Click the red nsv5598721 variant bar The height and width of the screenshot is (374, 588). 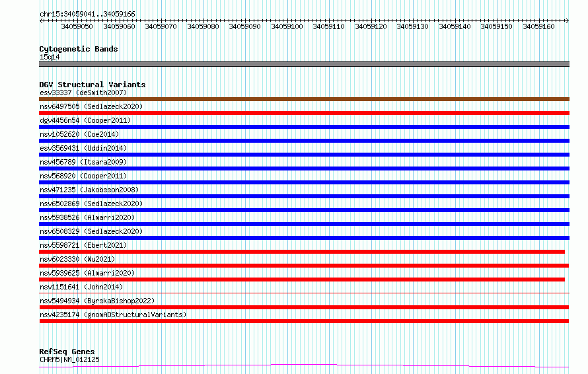pos(302,252)
